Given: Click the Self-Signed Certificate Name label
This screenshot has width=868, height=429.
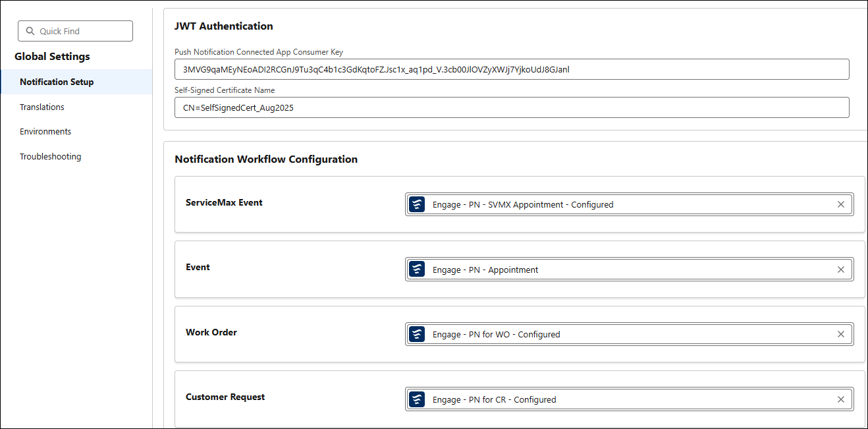Looking at the screenshot, I should (x=225, y=90).
